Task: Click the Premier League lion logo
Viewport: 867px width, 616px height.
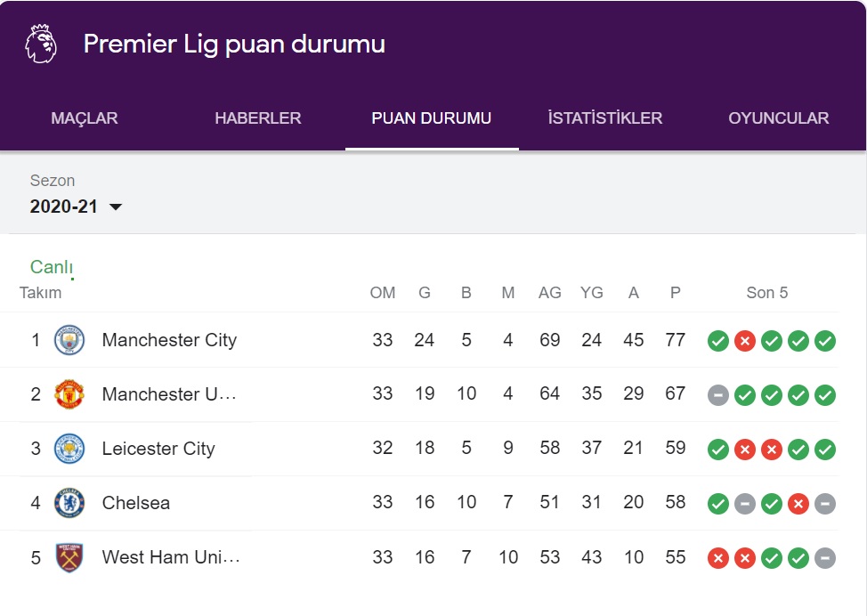Action: pyautogui.click(x=41, y=44)
